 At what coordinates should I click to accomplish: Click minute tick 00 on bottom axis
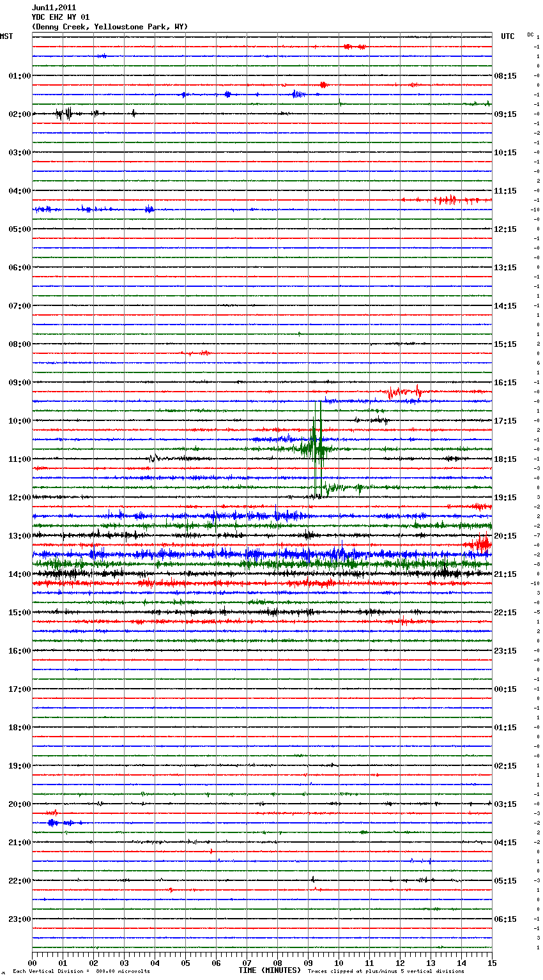[33, 962]
